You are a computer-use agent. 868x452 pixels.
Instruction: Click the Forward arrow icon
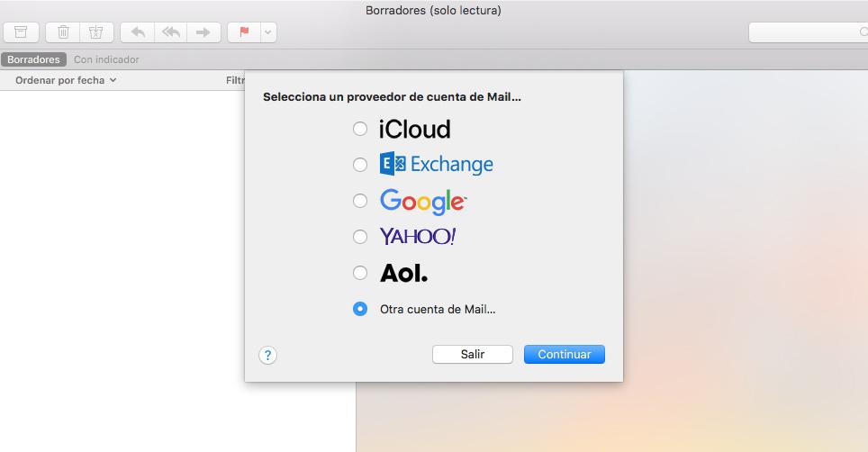coord(203,32)
